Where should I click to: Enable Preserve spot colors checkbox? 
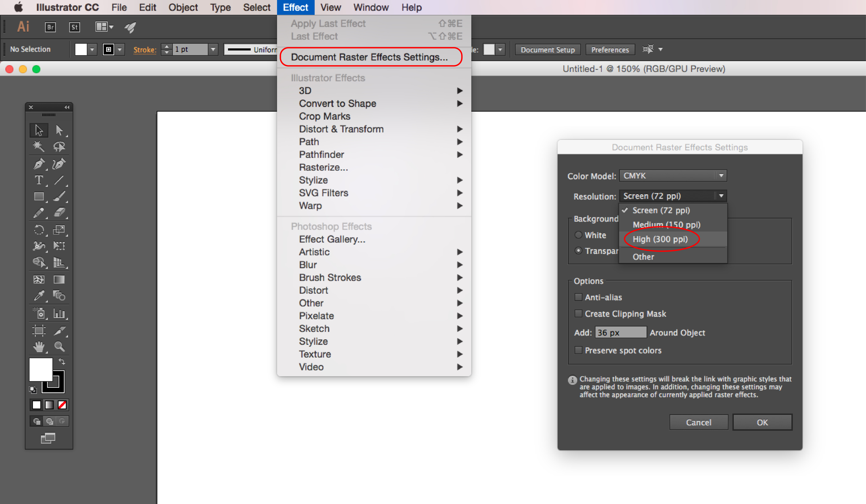578,350
